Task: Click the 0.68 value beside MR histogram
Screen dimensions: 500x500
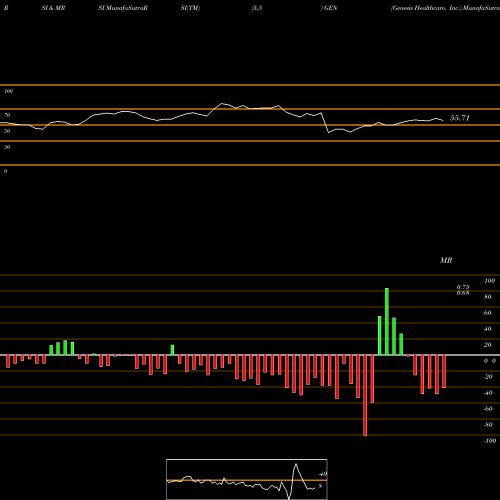Action: [x=463, y=293]
